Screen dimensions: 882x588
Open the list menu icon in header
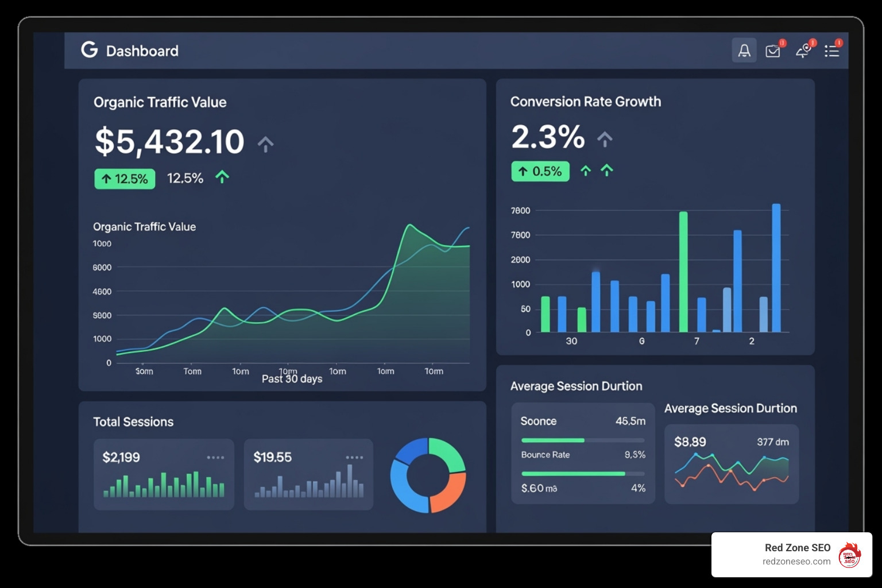[831, 51]
